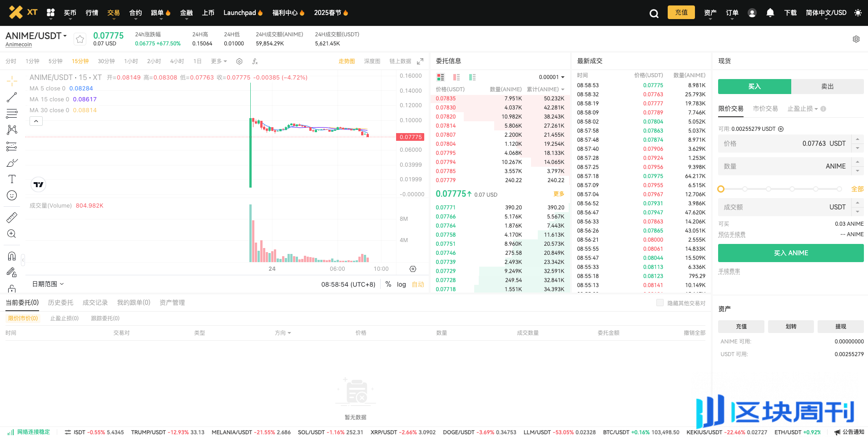The height and width of the screenshot is (437, 868).
Task: Show asks only order book view
Action: click(x=456, y=77)
